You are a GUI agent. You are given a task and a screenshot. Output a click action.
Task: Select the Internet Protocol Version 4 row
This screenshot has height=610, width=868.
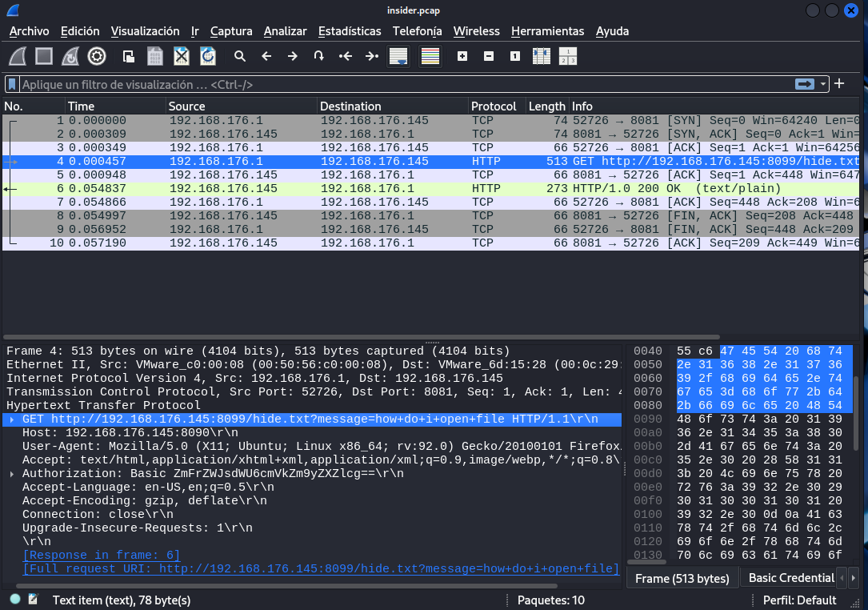(x=313, y=379)
